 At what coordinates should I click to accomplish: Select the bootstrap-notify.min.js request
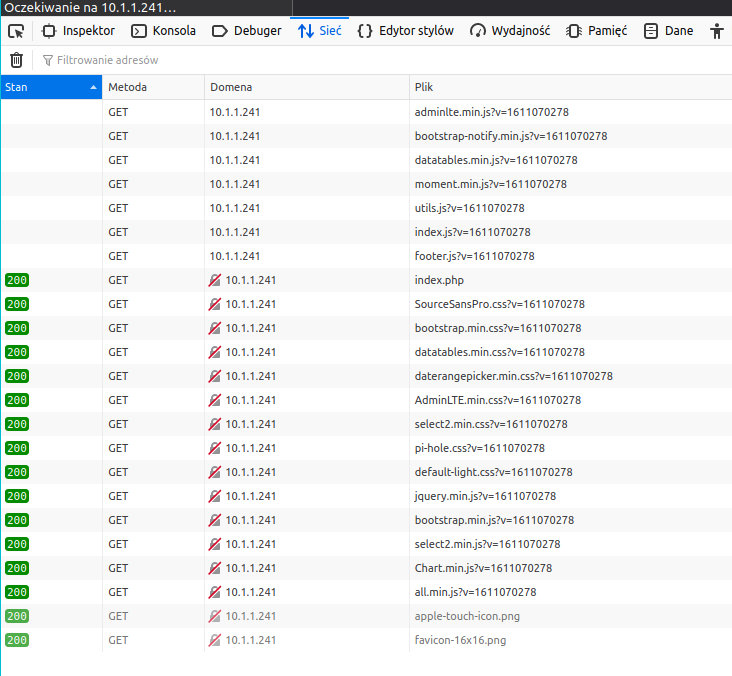tap(366, 136)
